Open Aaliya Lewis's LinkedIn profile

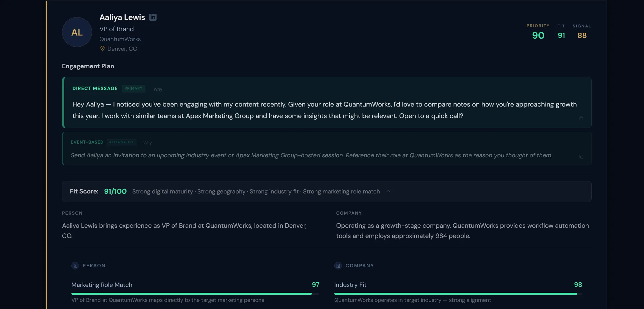click(153, 17)
